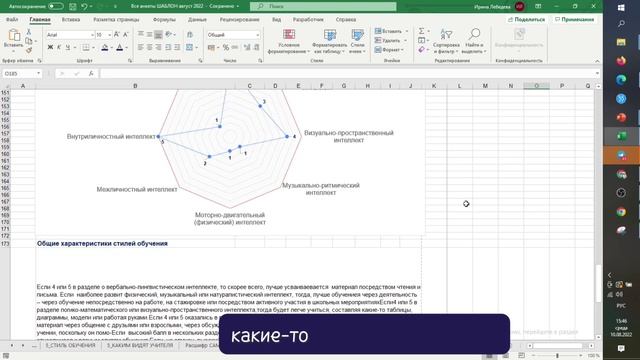Open Find and Select (Найти и выделить) menu

(474, 41)
